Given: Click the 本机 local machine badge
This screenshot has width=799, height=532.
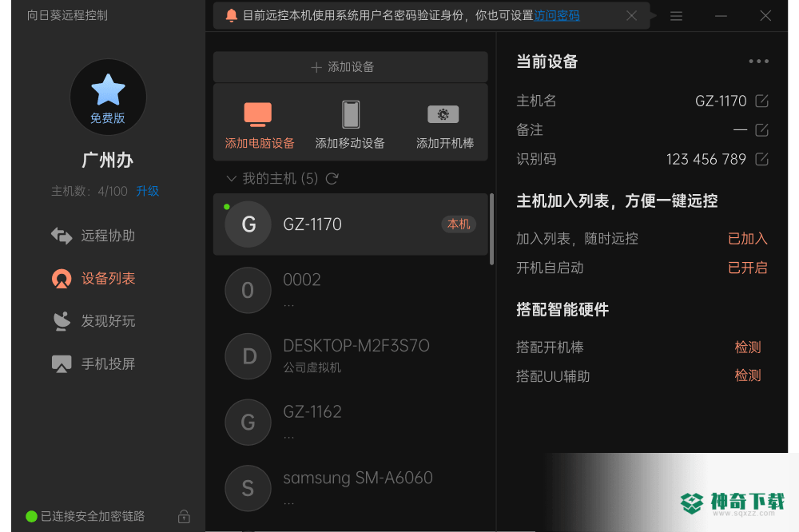Looking at the screenshot, I should click(459, 224).
